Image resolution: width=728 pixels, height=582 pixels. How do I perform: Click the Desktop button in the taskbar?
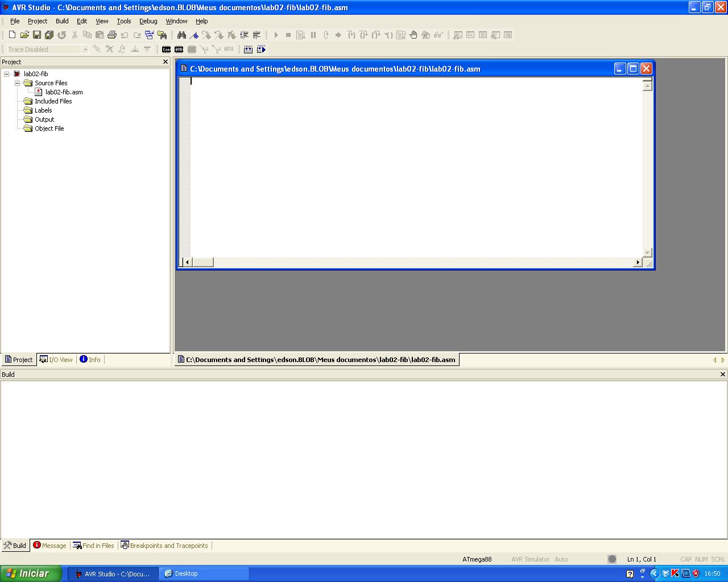[204, 574]
